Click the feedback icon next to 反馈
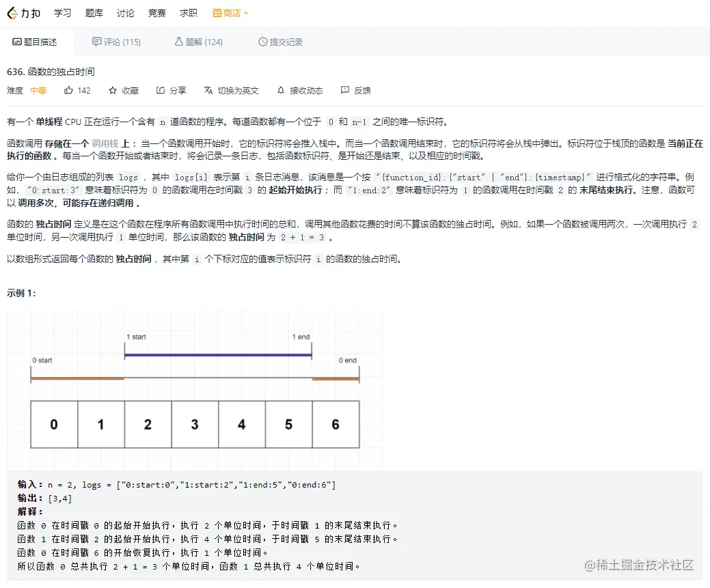This screenshot has width=710, height=588. pos(345,90)
